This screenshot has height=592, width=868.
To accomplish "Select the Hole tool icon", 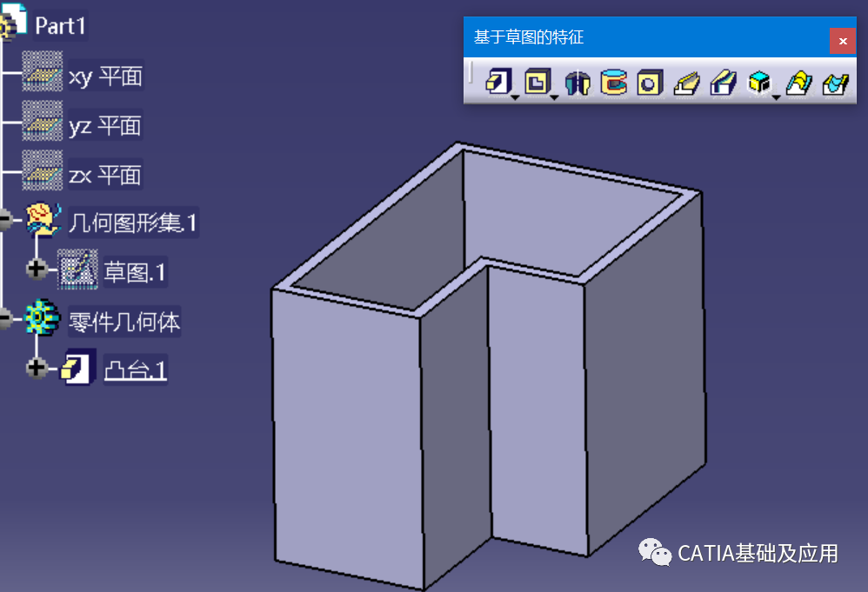I will pos(650,83).
